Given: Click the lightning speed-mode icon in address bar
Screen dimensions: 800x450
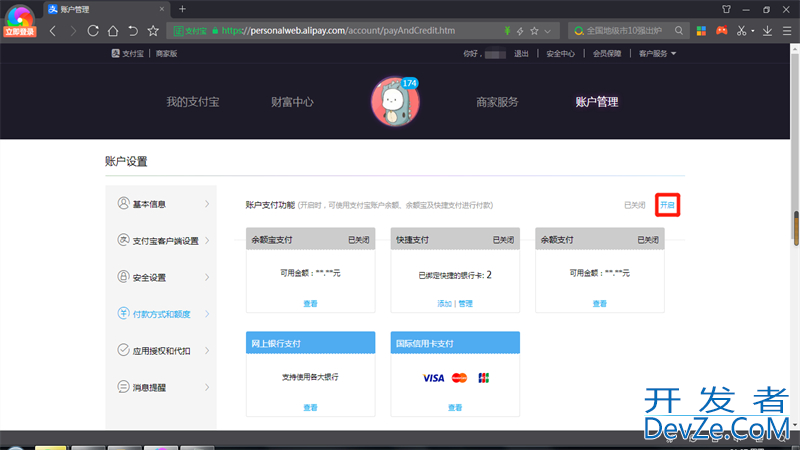Looking at the screenshot, I should tap(520, 31).
